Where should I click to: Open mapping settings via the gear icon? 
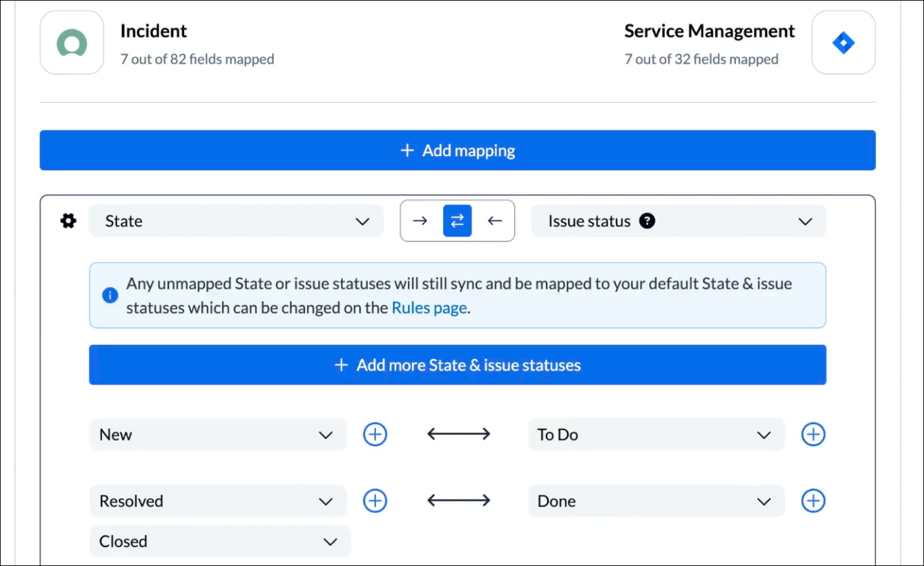tap(68, 220)
